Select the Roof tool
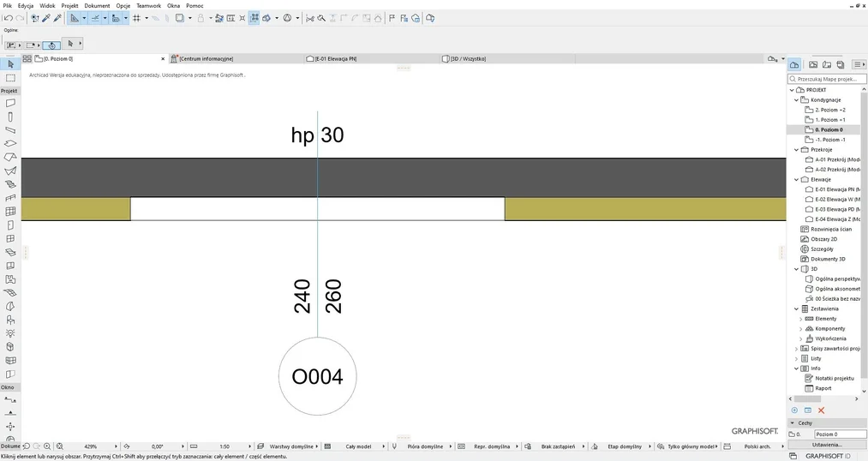 pos(10,157)
